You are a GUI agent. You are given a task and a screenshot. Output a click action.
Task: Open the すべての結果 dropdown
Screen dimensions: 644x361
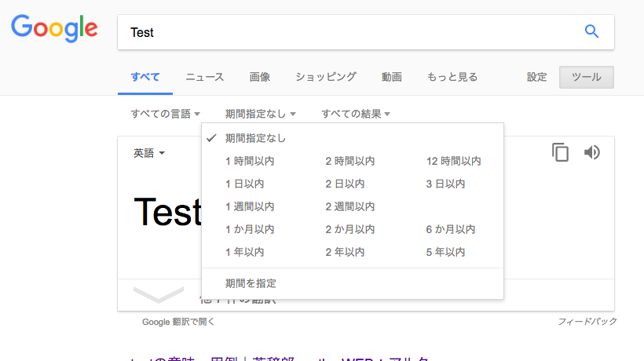(x=355, y=114)
